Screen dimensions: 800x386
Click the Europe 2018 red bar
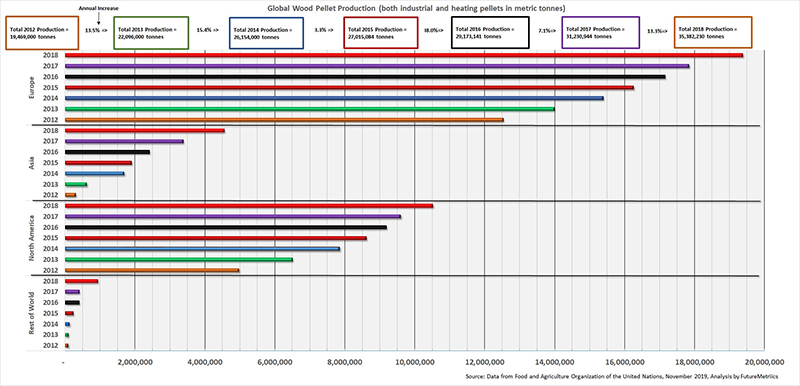(404, 55)
